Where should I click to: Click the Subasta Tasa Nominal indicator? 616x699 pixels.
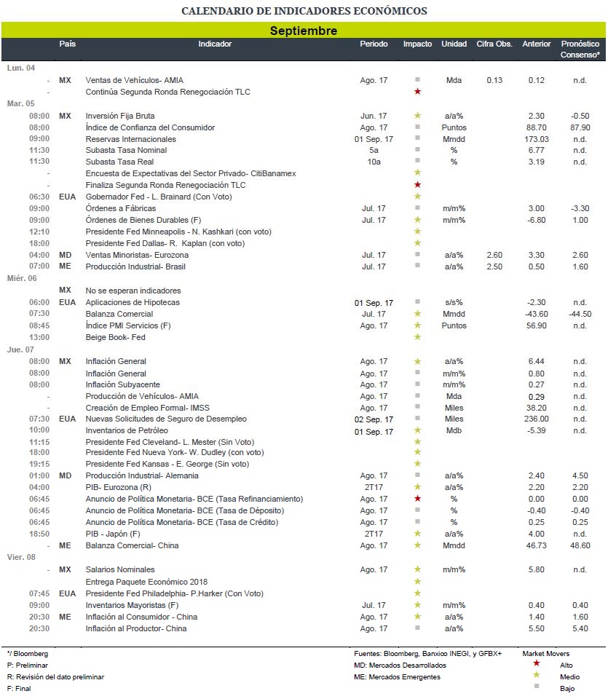click(x=126, y=150)
